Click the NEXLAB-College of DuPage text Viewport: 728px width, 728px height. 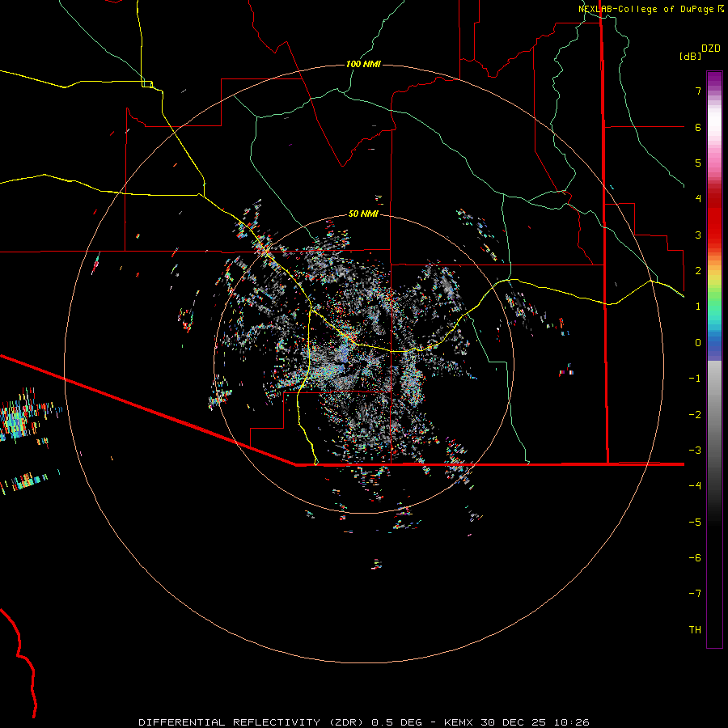tap(646, 9)
